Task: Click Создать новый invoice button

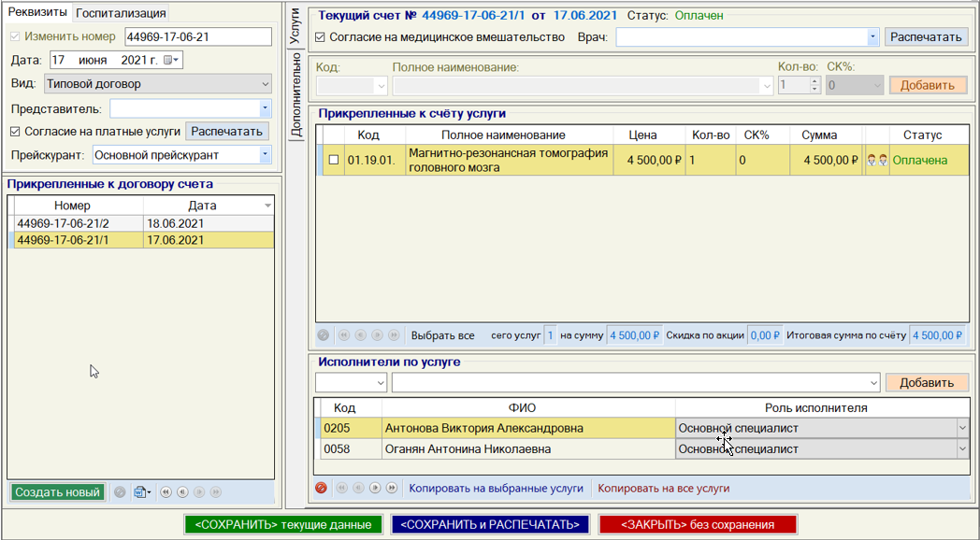Action: point(57,492)
